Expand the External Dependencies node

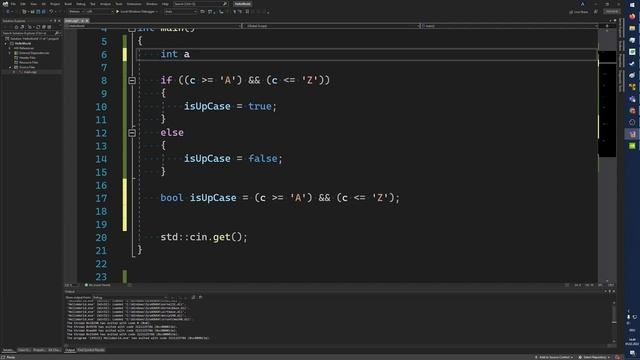pyautogui.click(x=9, y=53)
